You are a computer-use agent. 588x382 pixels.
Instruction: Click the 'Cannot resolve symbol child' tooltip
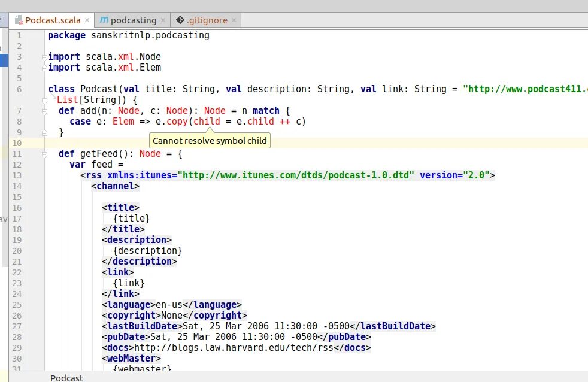click(210, 141)
